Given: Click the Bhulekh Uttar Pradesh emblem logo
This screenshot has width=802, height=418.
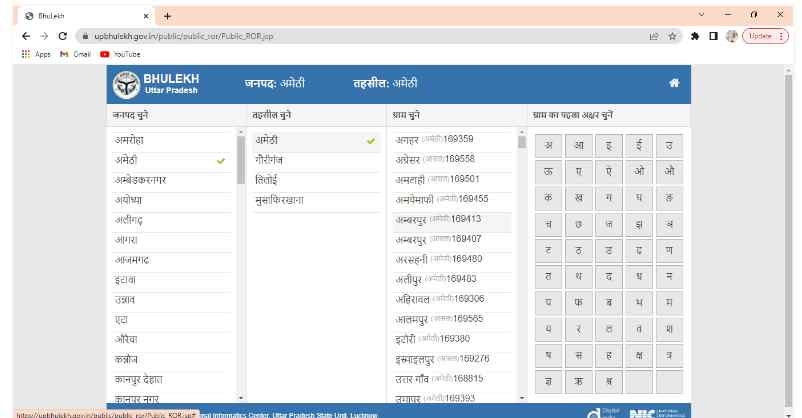Looking at the screenshot, I should [x=126, y=84].
